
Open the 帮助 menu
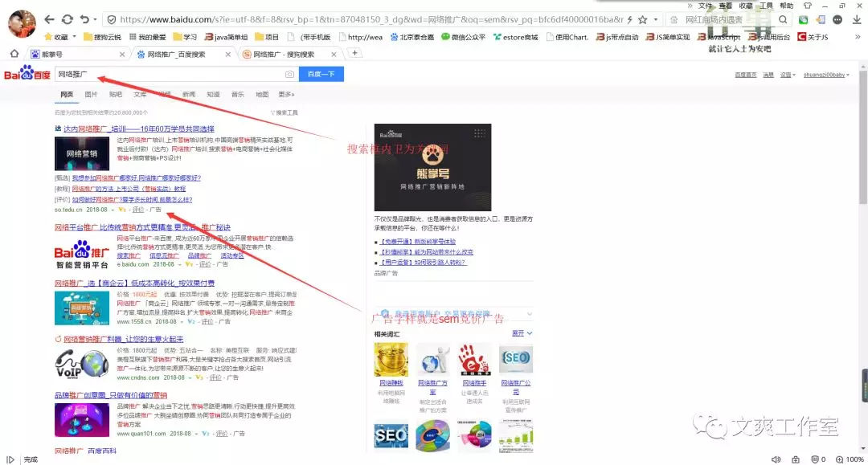(x=787, y=6)
